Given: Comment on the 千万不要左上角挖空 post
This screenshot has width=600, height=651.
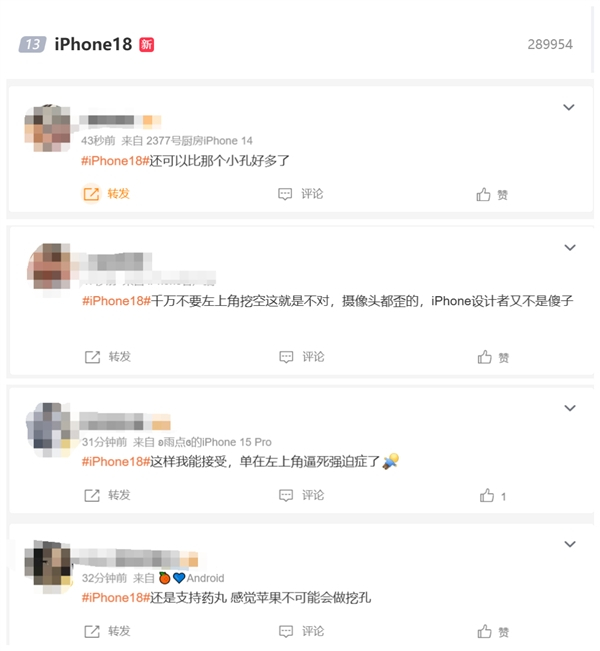Looking at the screenshot, I should click(301, 357).
